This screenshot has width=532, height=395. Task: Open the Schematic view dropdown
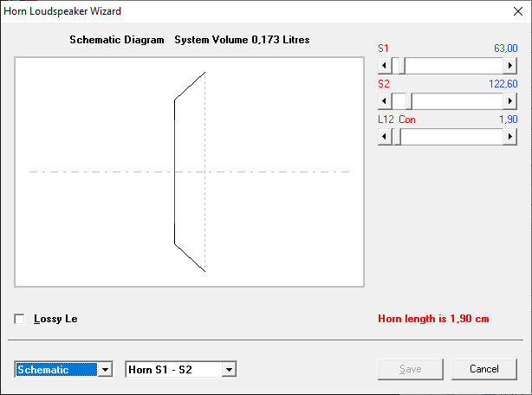point(106,370)
